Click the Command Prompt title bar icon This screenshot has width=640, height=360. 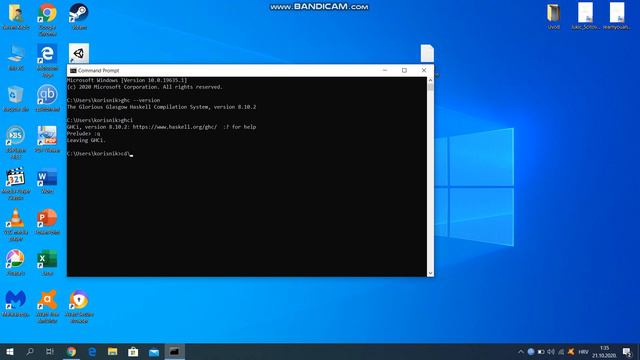coord(73,71)
